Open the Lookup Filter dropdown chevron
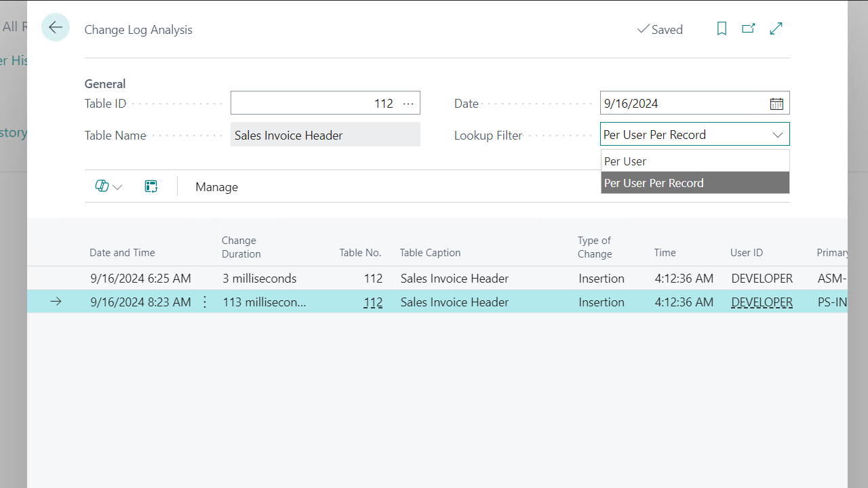 coord(778,134)
